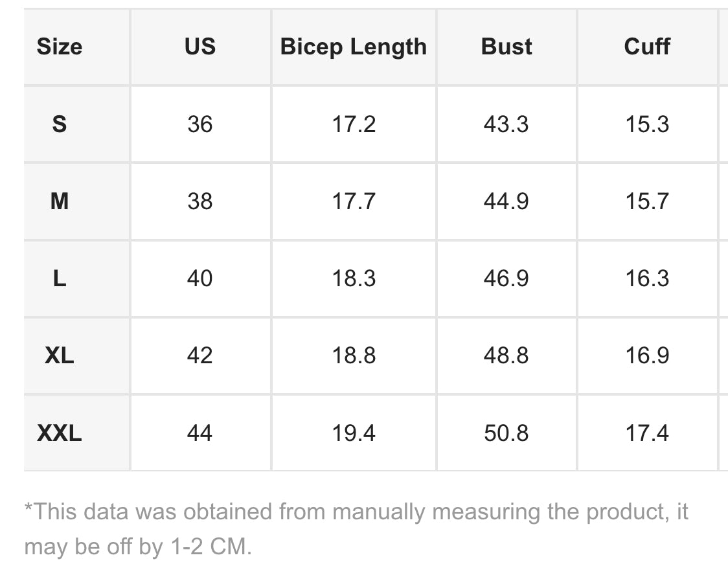
Task: Click US size 36 cell
Action: point(199,124)
